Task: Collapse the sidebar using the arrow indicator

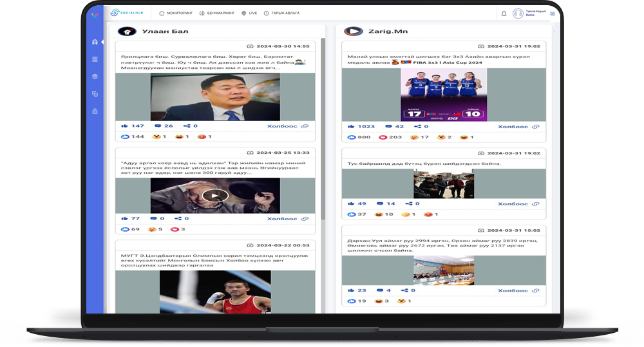Action: pos(103,42)
